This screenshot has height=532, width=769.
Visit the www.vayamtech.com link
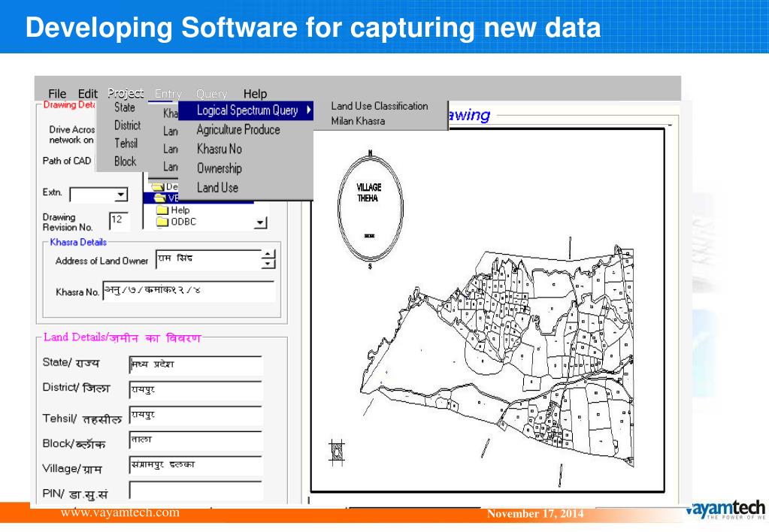click(x=120, y=512)
